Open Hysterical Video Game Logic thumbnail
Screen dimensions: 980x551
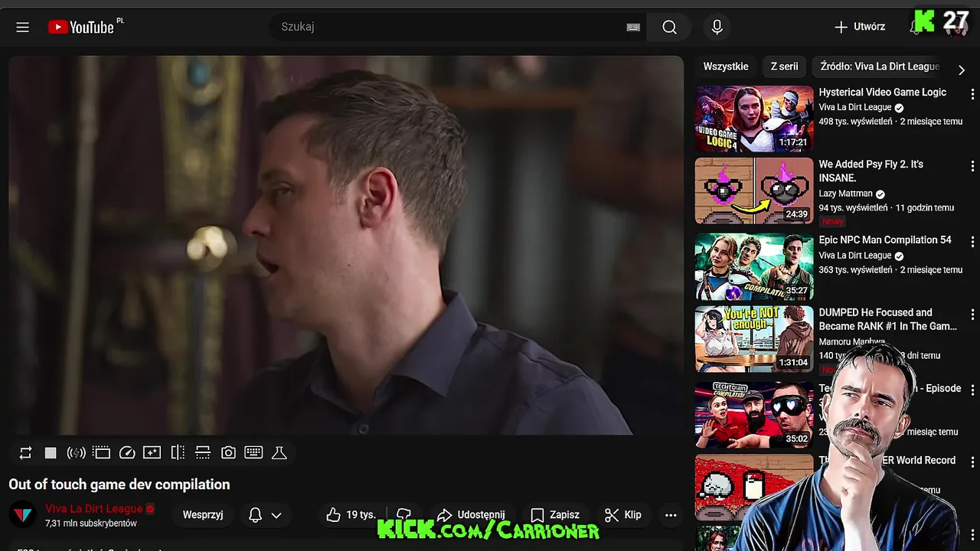(754, 119)
